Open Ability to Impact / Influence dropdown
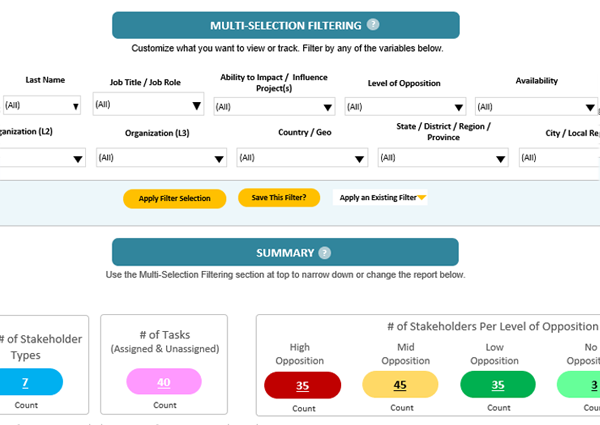The width and height of the screenshot is (600, 425). point(274,107)
